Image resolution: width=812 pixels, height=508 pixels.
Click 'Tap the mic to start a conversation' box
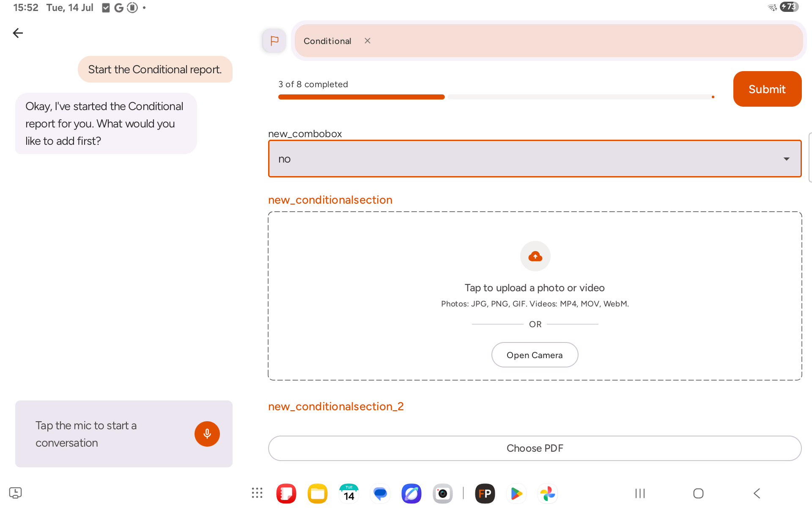(124, 434)
